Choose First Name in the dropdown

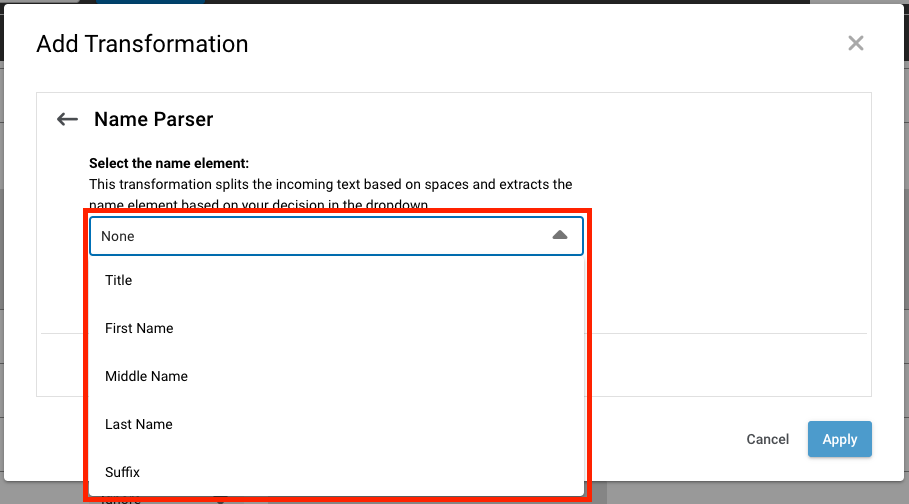(x=139, y=328)
